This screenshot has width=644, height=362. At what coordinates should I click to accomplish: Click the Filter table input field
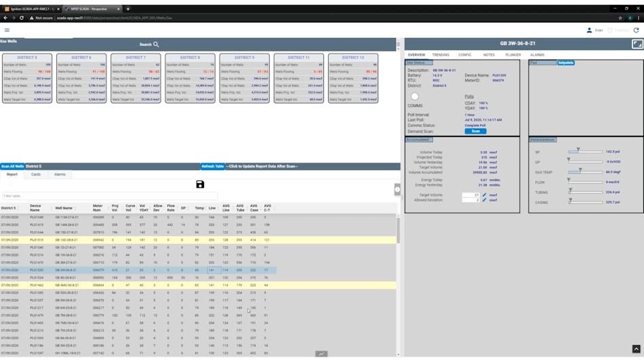[108, 196]
